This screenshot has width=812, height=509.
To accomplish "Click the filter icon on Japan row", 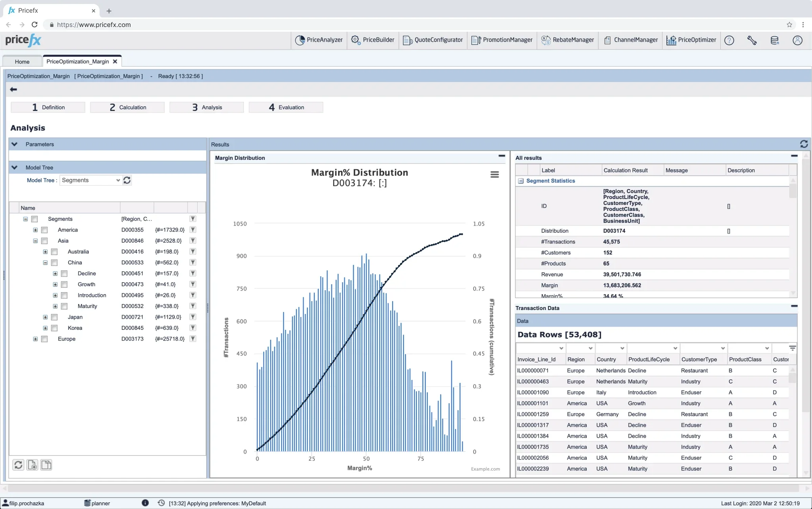I will (x=193, y=317).
